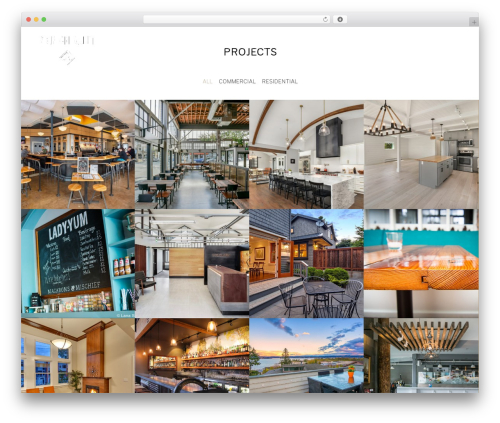The width and height of the screenshot is (500, 423).
Task: Open the wooden tabletop with glass project
Action: pyautogui.click(x=421, y=263)
